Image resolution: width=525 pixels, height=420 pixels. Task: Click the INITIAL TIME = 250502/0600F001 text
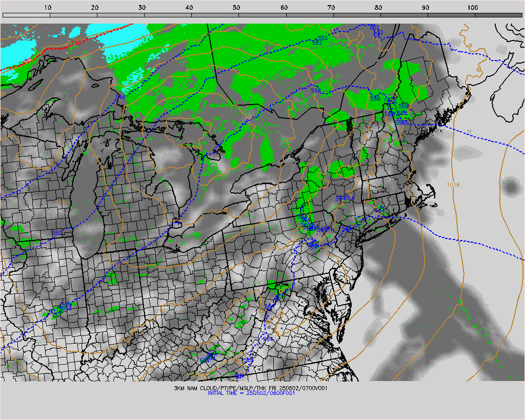(251, 393)
